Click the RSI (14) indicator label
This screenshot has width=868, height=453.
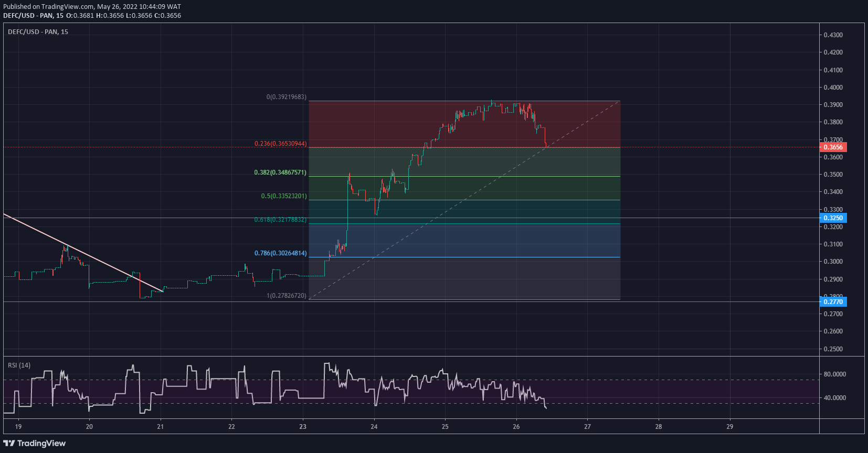coord(19,365)
